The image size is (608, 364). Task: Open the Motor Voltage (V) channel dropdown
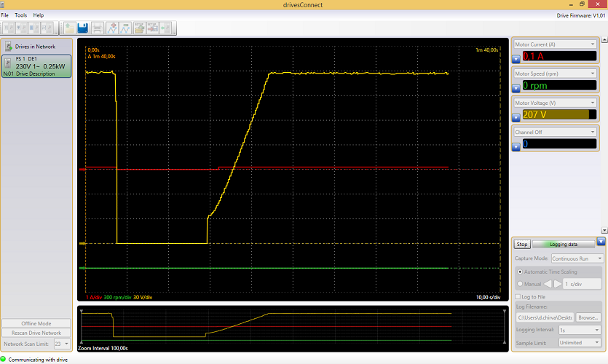[555, 103]
